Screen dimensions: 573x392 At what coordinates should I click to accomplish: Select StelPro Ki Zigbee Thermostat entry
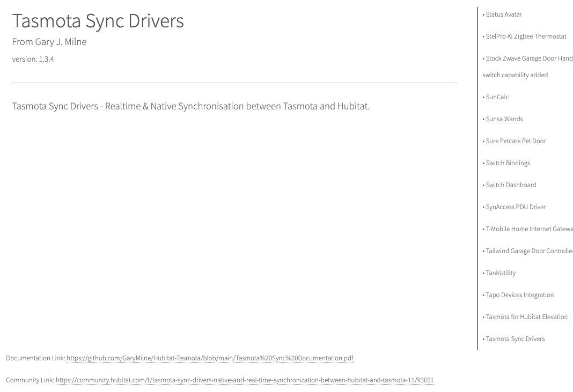[x=526, y=36]
